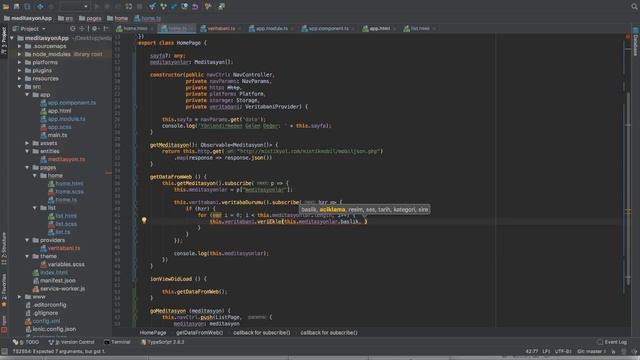This screenshot has height=360, width=640.
Task: Expand the platforms folder
Action: point(20,62)
